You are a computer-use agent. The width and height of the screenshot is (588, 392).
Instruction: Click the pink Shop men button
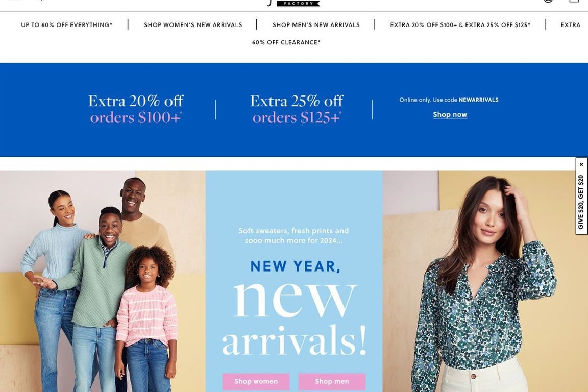[332, 381]
